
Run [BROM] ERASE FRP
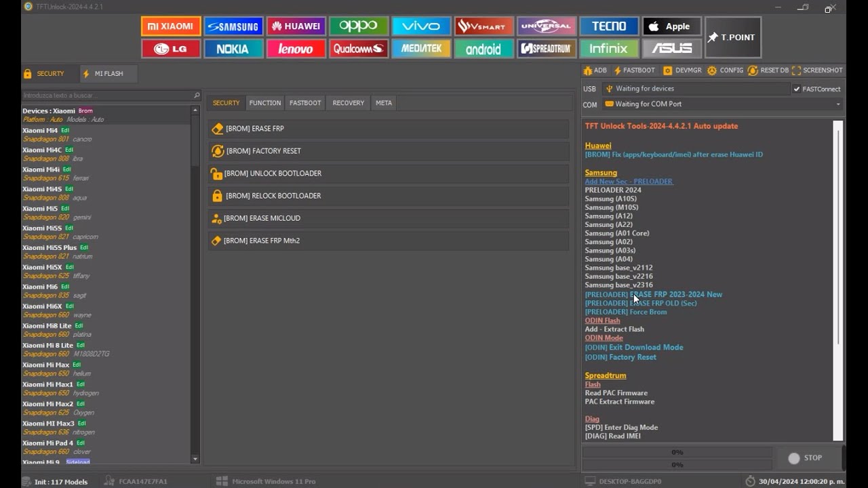click(389, 129)
